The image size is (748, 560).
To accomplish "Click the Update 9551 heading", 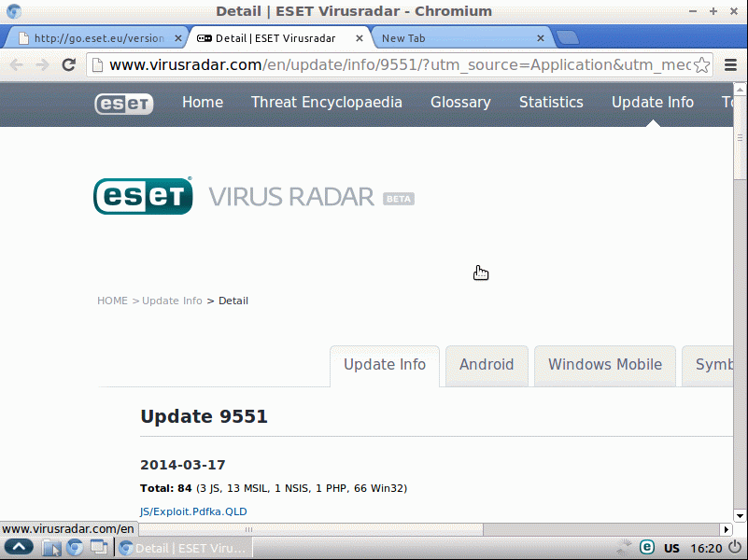I will point(204,416).
